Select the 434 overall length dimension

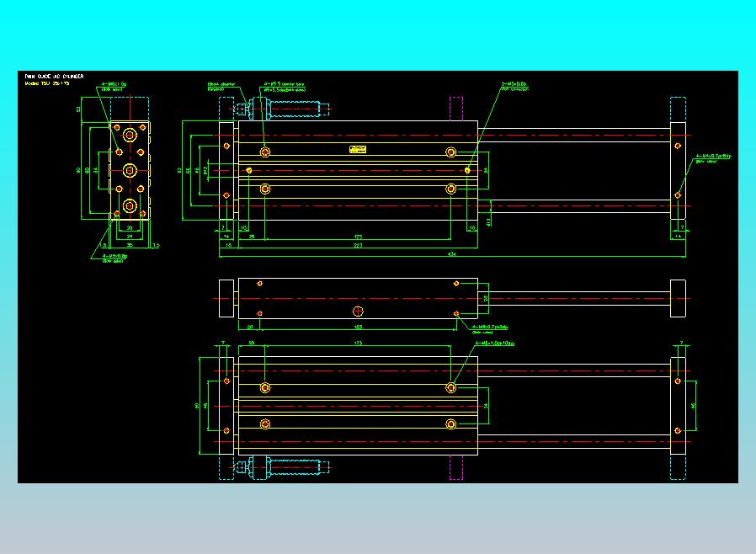pos(452,253)
